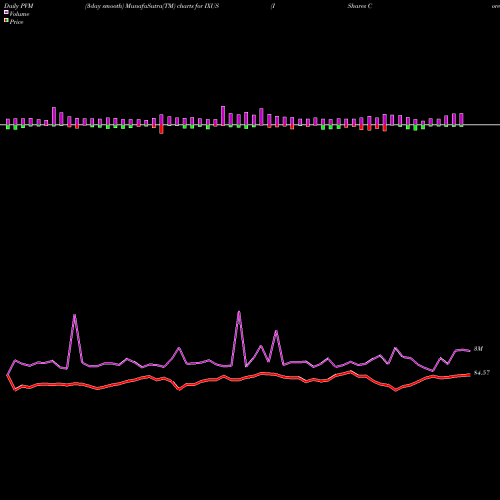Click the 'Shares C' title fragment

(360, 6)
